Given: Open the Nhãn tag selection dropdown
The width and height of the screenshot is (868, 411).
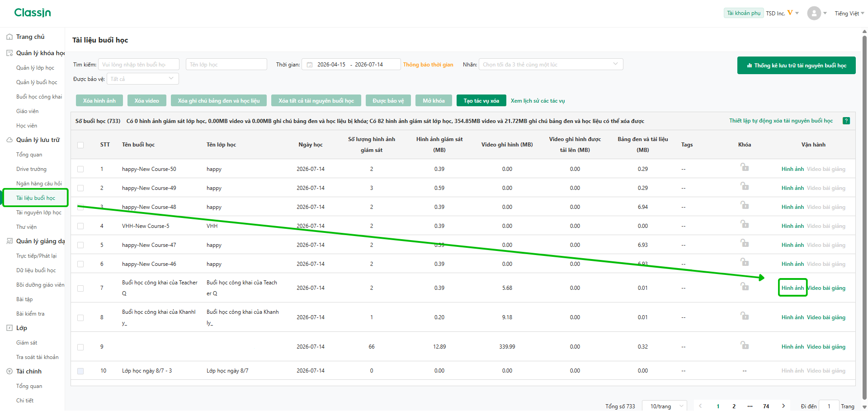Looking at the screenshot, I should (551, 64).
